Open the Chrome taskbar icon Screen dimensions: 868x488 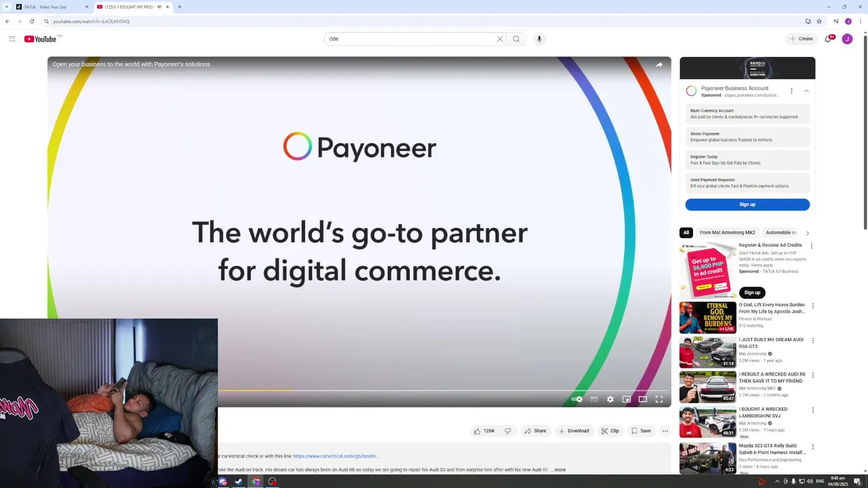point(256,482)
